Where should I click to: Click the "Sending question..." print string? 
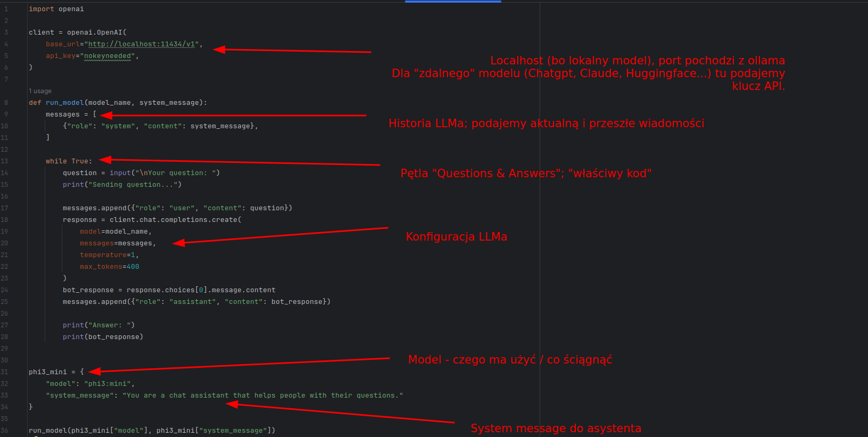[135, 185]
